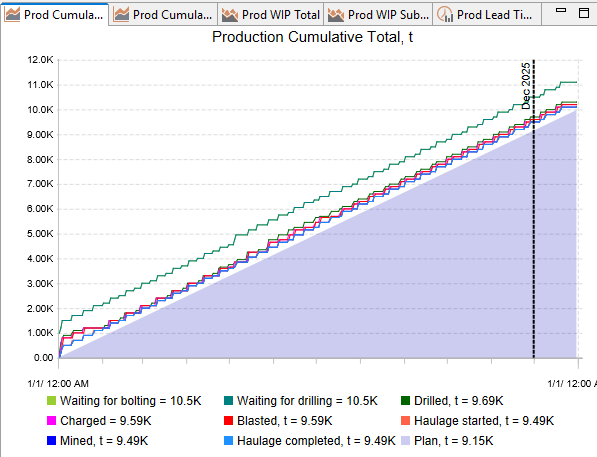The height and width of the screenshot is (457, 597).
Task: Click the 5.00K y-axis label
Action: (x=40, y=233)
